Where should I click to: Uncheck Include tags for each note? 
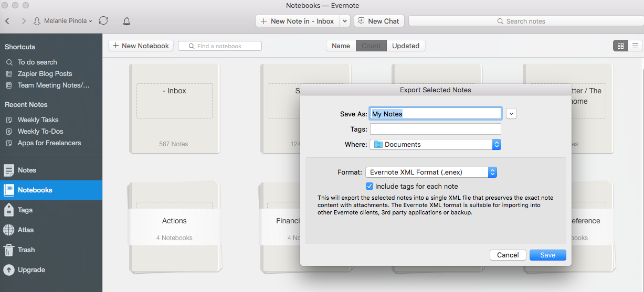tap(369, 186)
